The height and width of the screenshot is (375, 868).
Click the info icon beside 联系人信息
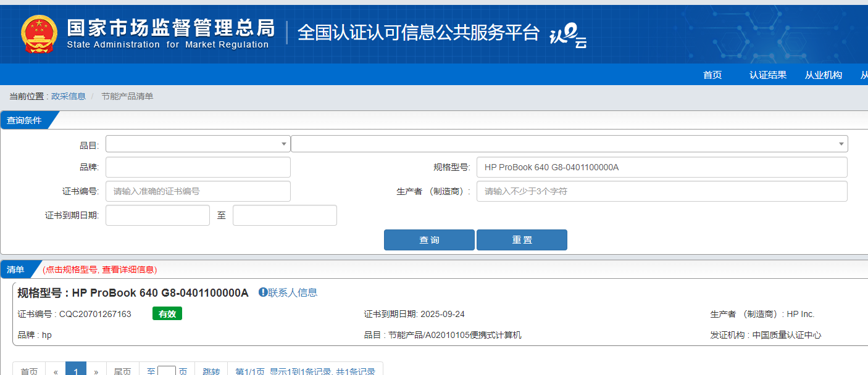[x=263, y=292]
